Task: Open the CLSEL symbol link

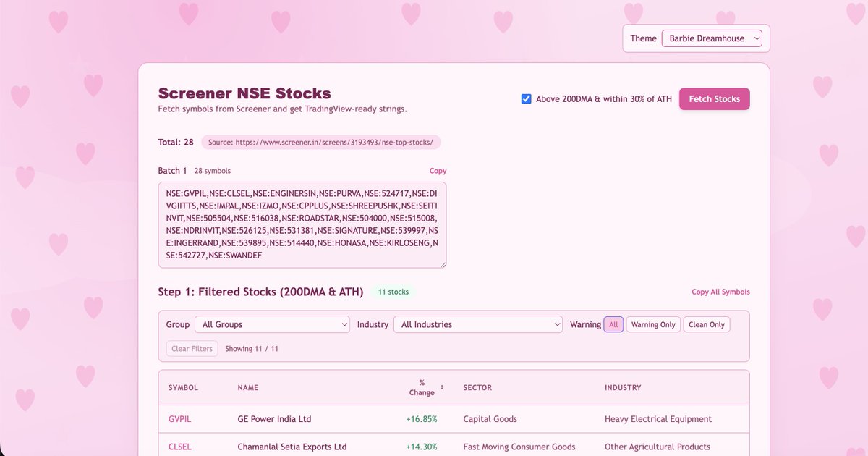Action: pos(180,447)
